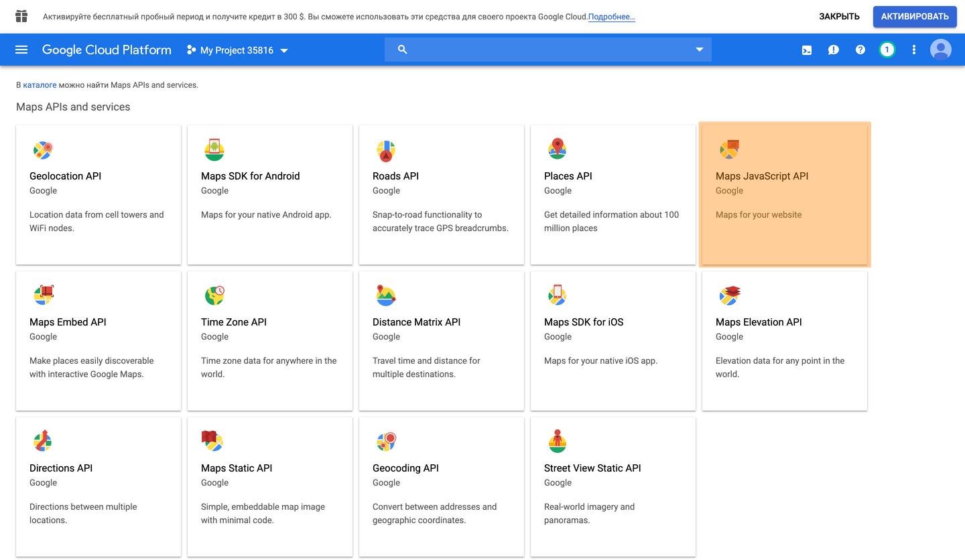Screen dimensions: 965x560
Task: Open the Directions API card title
Action: pos(61,468)
